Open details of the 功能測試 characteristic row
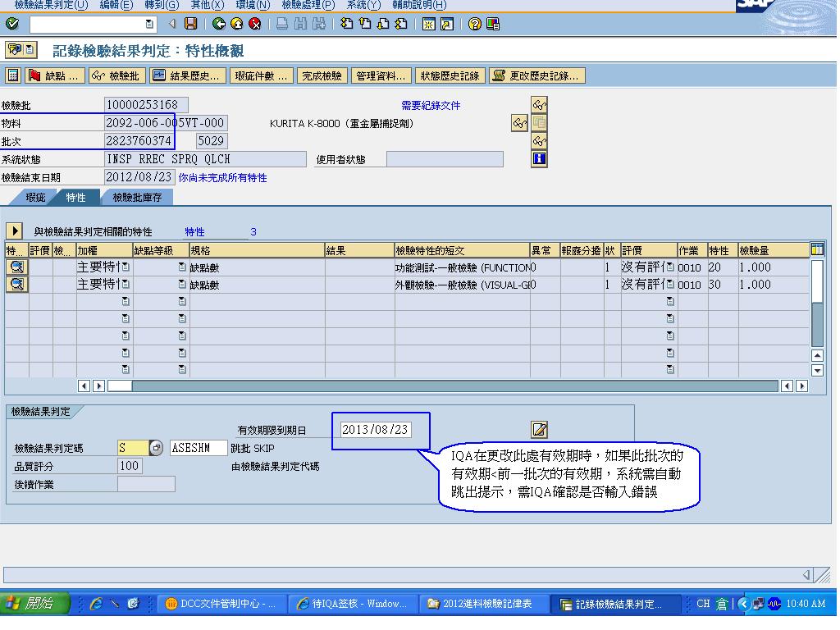 coord(16,267)
